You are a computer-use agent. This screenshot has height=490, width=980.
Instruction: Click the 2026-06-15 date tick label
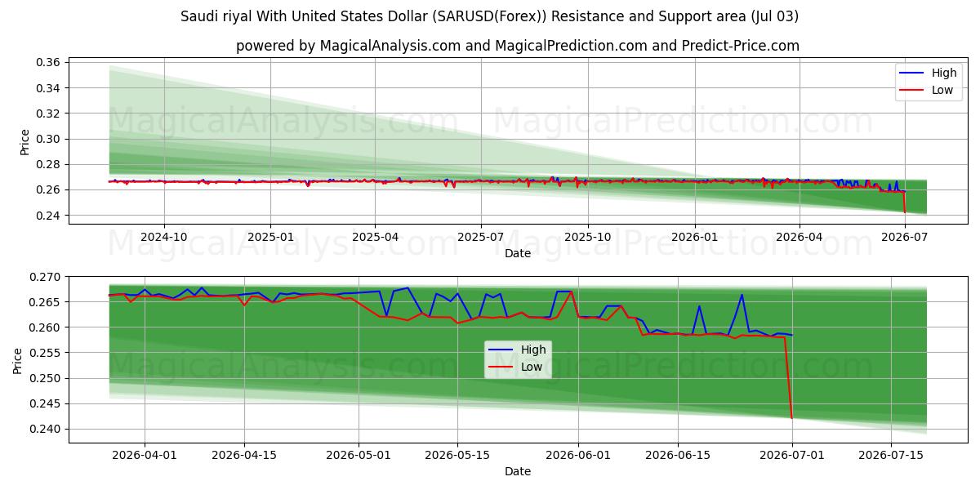(x=678, y=456)
